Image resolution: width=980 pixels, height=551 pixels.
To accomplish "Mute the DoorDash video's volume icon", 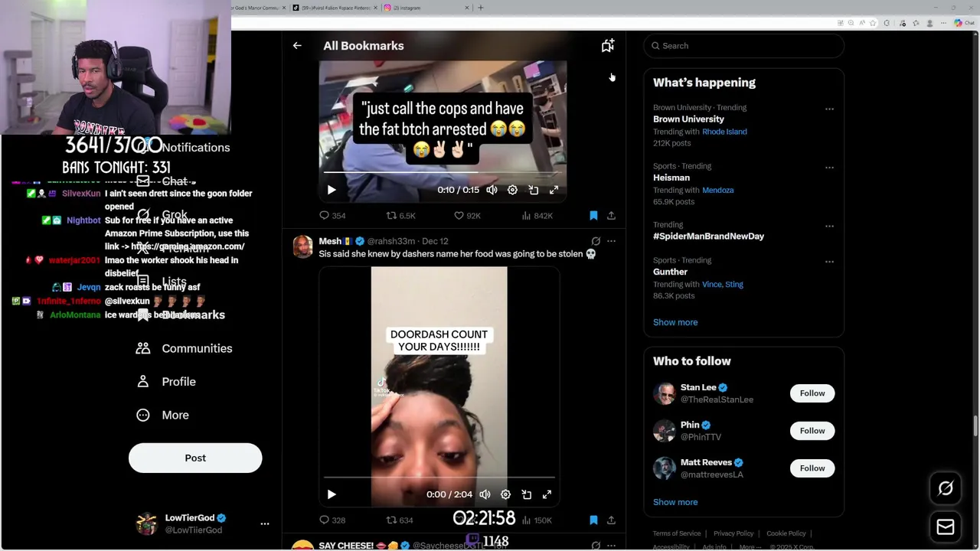I will coord(485,494).
